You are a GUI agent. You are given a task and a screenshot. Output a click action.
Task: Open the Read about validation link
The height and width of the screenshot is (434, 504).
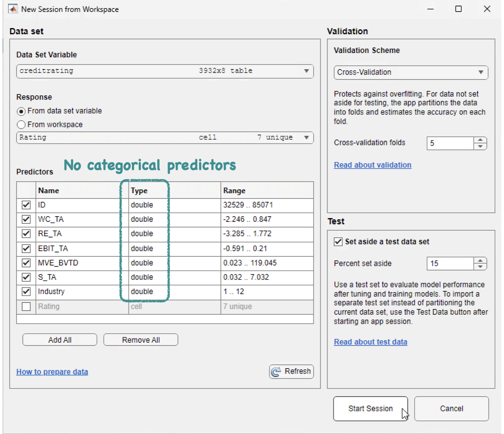[373, 165]
